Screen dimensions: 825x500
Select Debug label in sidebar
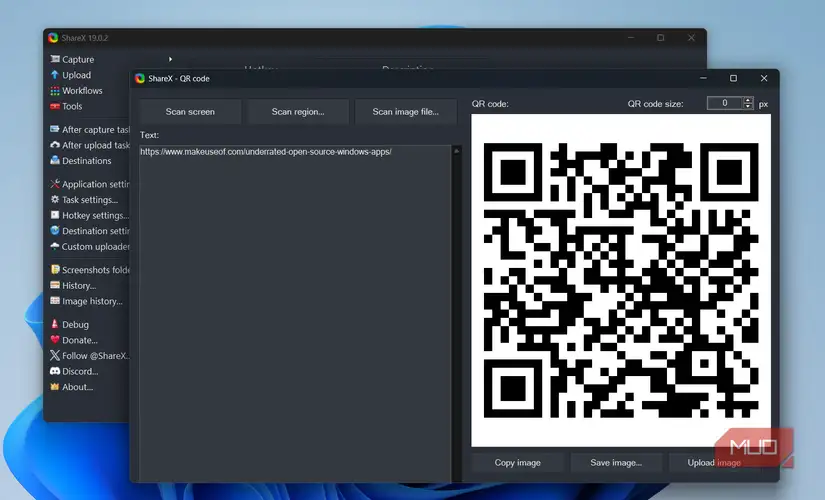pos(75,324)
